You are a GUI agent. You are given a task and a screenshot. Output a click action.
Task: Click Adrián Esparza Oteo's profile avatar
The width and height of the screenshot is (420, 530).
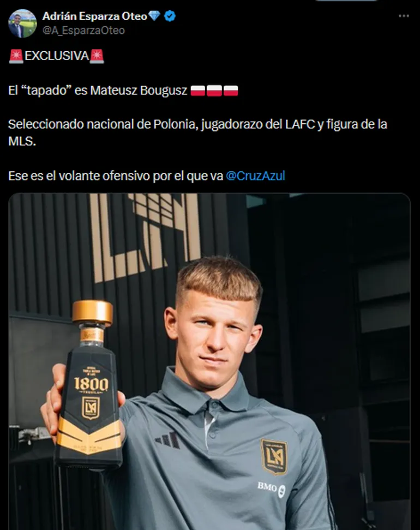click(22, 23)
